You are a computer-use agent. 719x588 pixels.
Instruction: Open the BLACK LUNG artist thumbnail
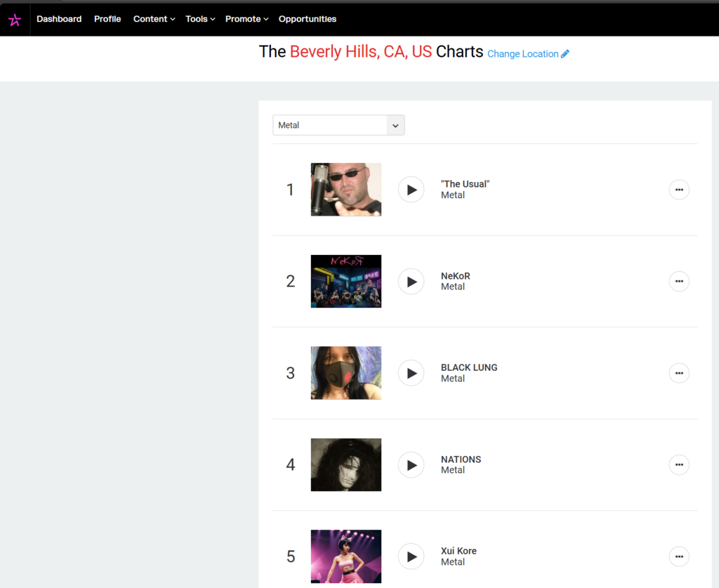point(346,373)
